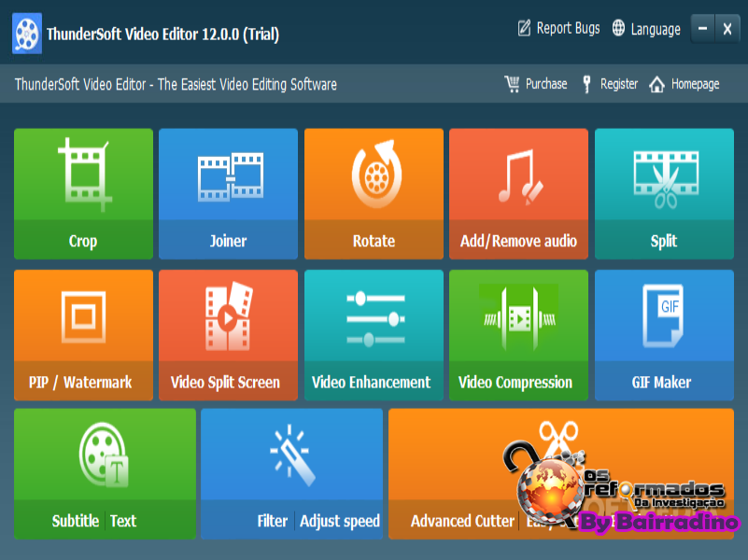Open Text from the green tile
748x560 pixels.
click(123, 521)
